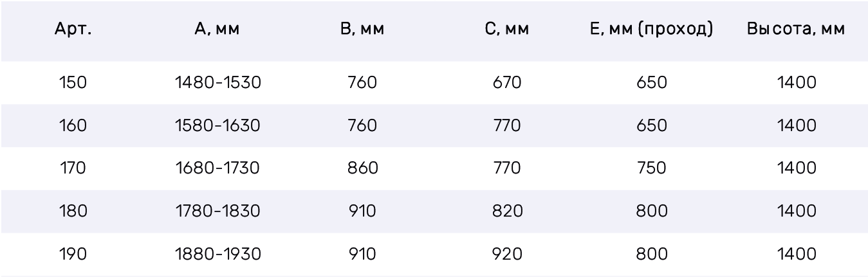Click article number 150

pyautogui.click(x=73, y=83)
